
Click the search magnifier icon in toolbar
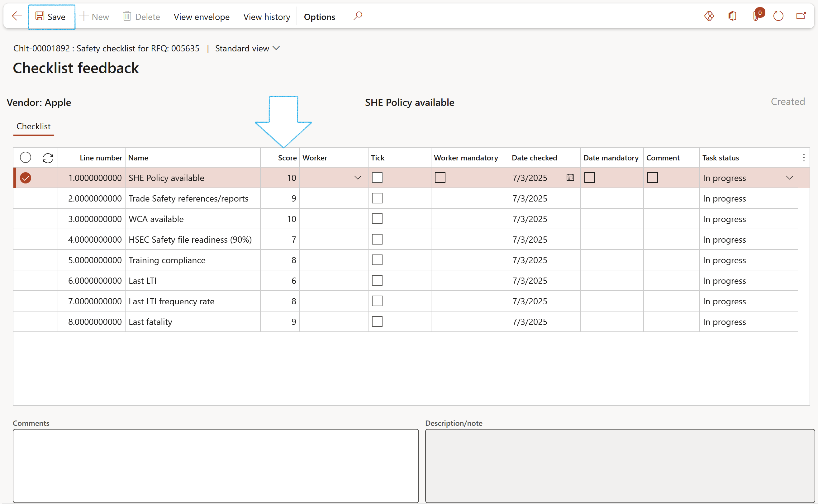click(357, 16)
